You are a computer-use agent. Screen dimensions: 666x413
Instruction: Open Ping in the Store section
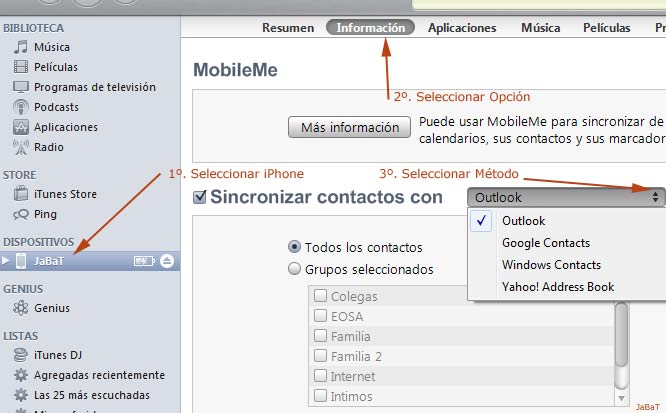(45, 214)
